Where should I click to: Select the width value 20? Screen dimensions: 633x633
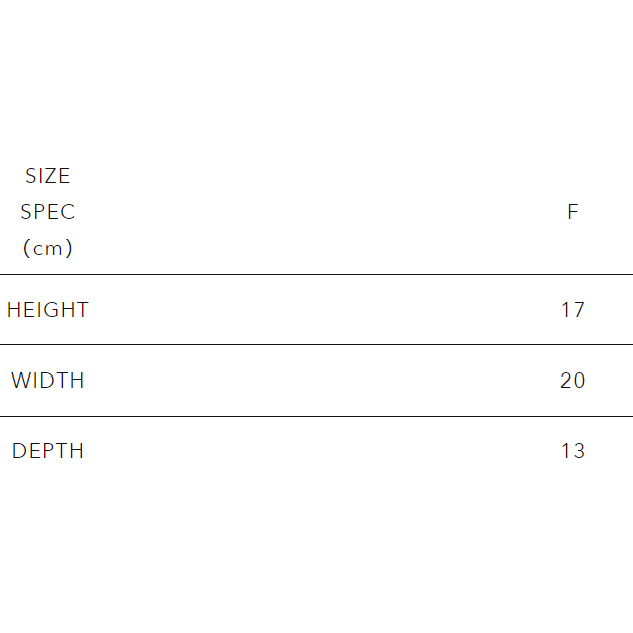pyautogui.click(x=573, y=381)
